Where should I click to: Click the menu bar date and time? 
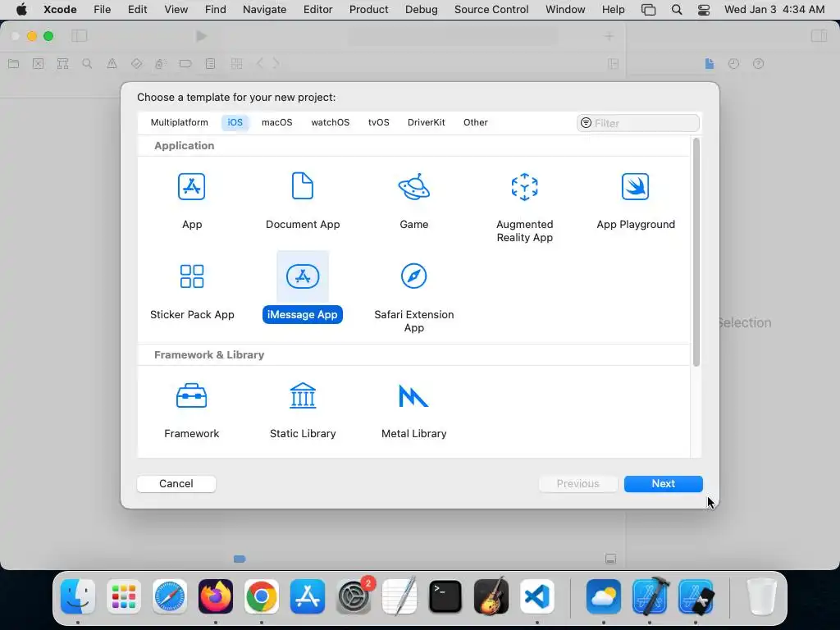tap(774, 10)
